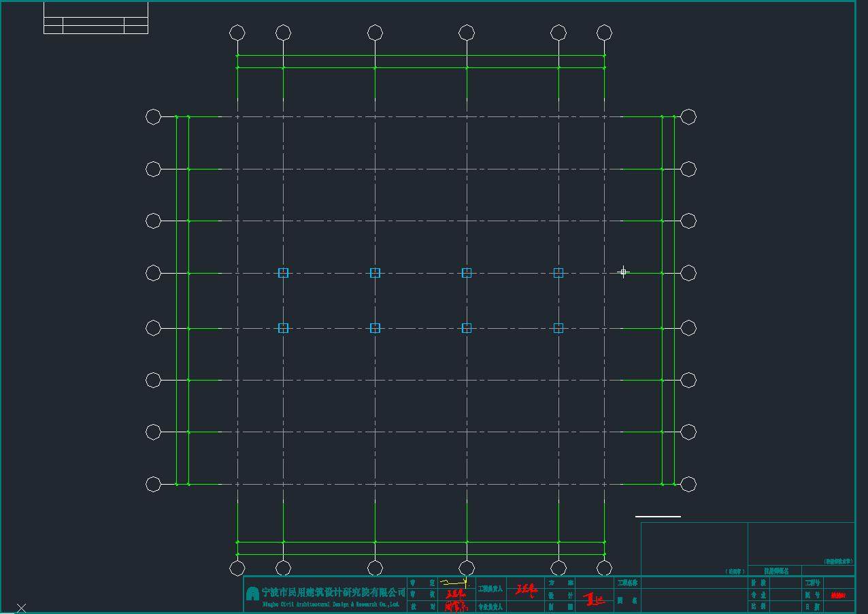Click the 宁波市民用建筑设计研究院有限公司 company name text
This screenshot has width=868, height=614.
(333, 592)
